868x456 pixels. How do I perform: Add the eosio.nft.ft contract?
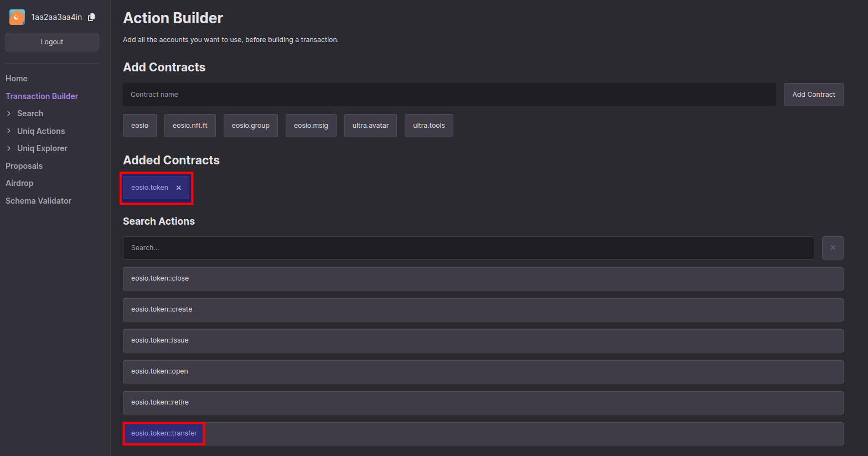tap(190, 126)
